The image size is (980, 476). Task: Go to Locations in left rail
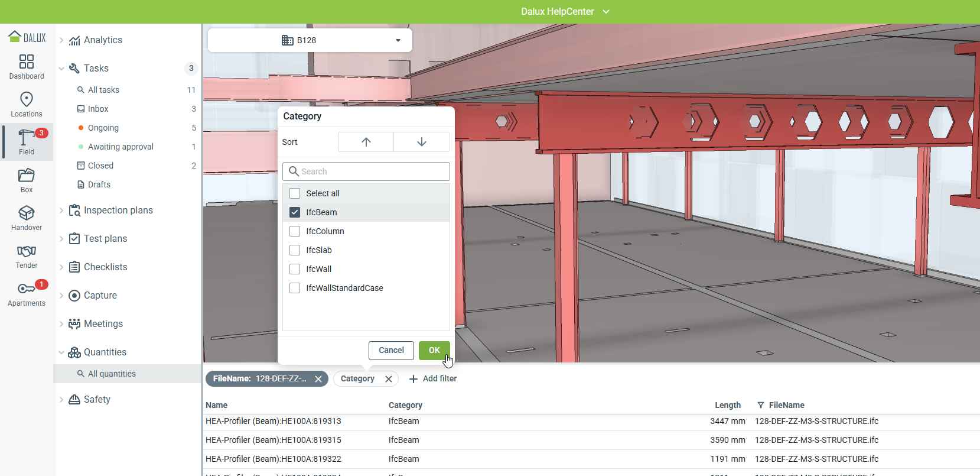click(x=27, y=105)
